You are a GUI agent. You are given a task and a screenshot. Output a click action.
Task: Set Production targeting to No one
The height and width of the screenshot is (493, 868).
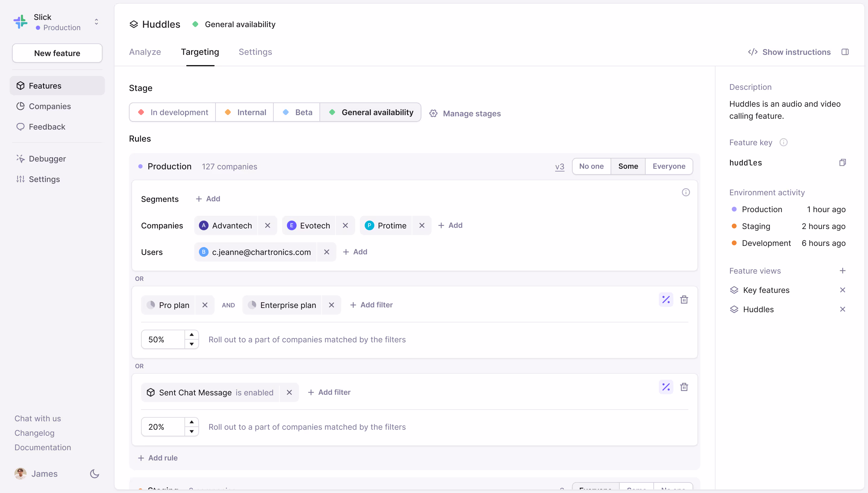pos(591,166)
